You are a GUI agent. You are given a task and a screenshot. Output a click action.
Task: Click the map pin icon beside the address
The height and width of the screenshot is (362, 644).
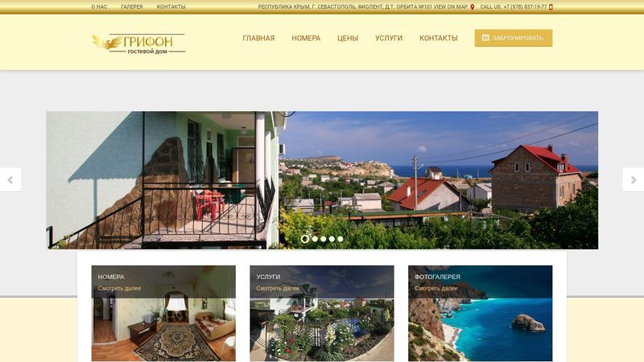pyautogui.click(x=473, y=7)
